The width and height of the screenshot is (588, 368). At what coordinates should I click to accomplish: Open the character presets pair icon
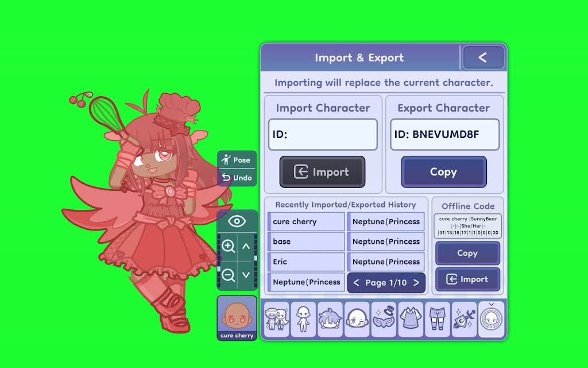276,319
